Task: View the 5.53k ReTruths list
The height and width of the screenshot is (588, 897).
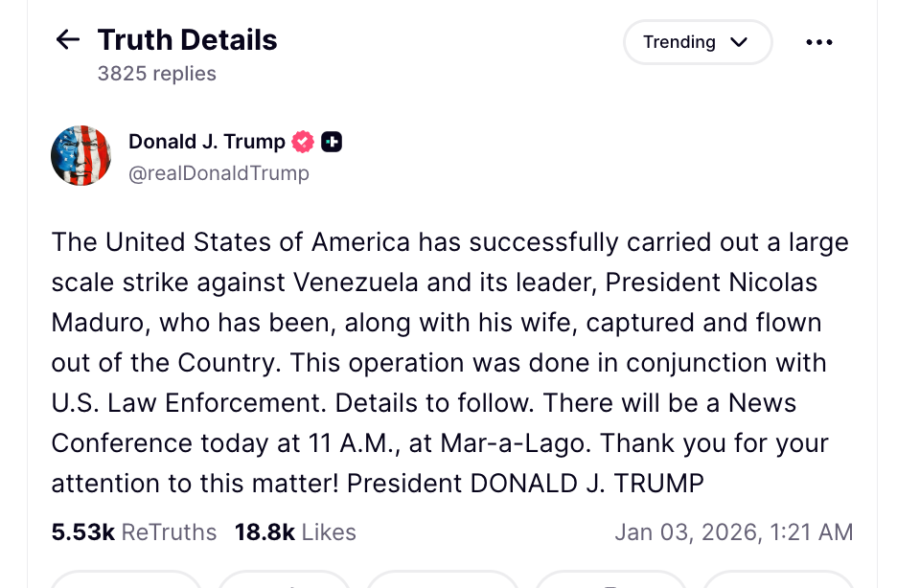Action: pos(134,532)
